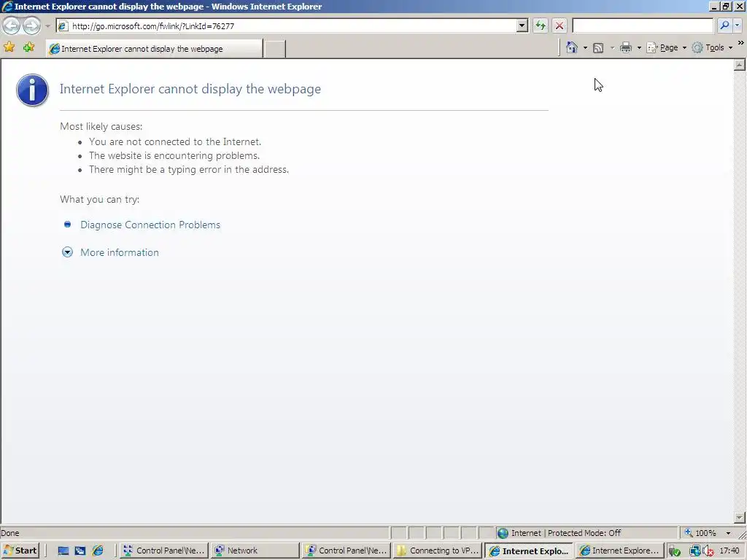Image resolution: width=747 pixels, height=560 pixels.
Task: Switch to the Network taskbar window
Action: pos(255,551)
